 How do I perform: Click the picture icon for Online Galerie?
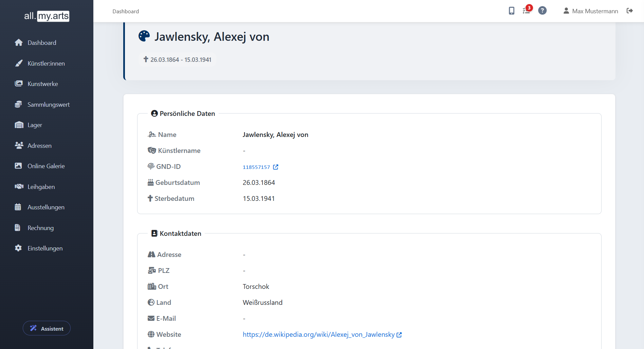pos(18,166)
